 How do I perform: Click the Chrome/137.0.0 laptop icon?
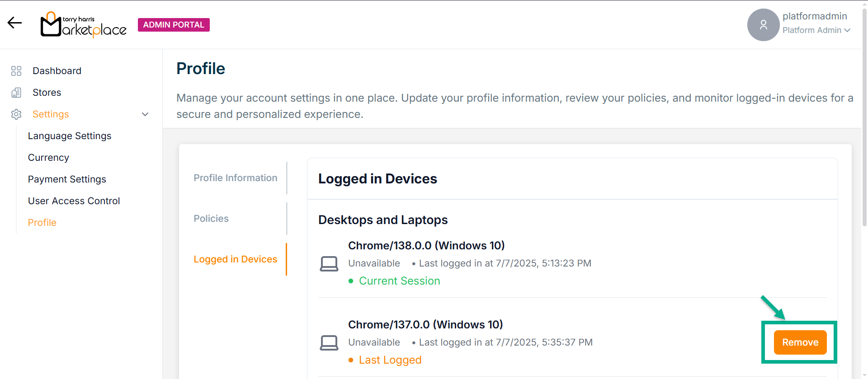click(329, 343)
